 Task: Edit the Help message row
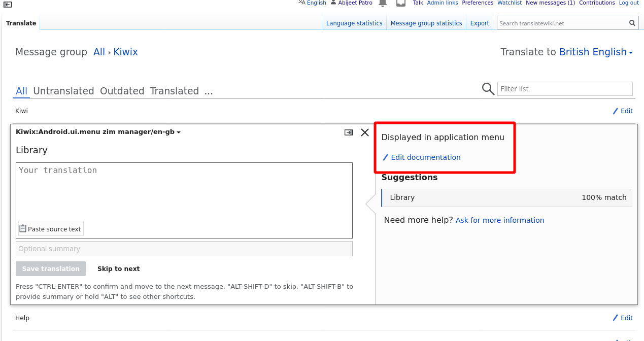pos(623,318)
